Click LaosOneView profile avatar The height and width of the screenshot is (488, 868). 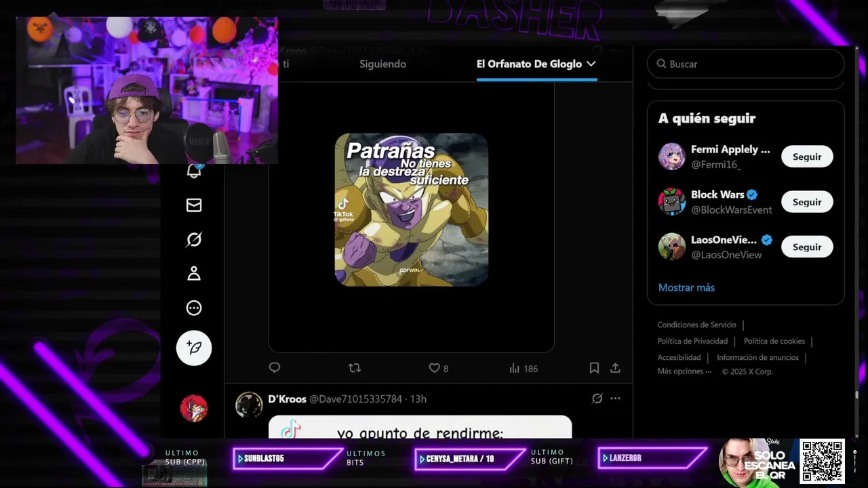tap(671, 247)
